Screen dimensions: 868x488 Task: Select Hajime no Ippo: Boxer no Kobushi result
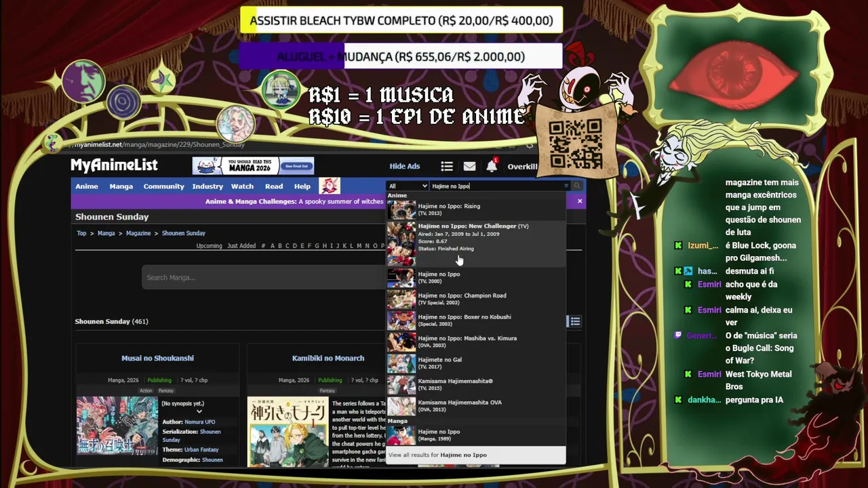click(476, 320)
